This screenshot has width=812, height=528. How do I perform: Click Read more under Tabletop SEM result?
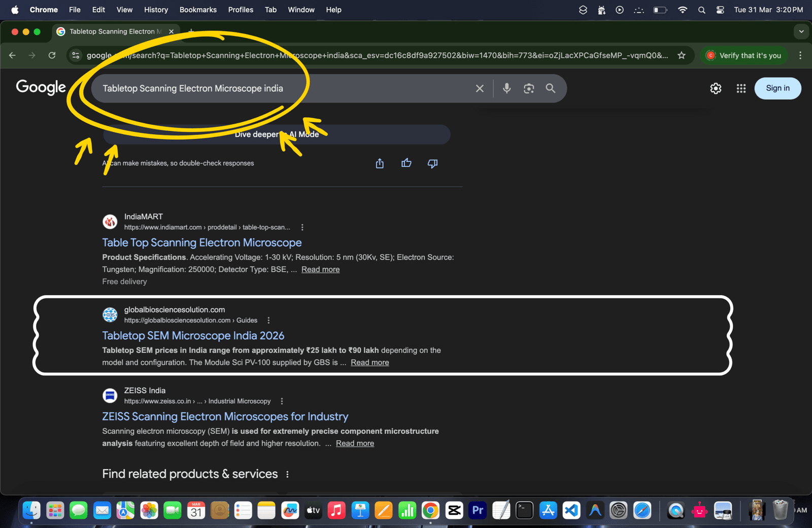[369, 362]
